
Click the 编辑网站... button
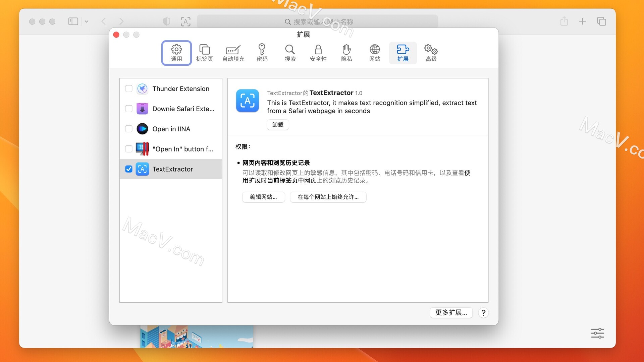pyautogui.click(x=263, y=197)
